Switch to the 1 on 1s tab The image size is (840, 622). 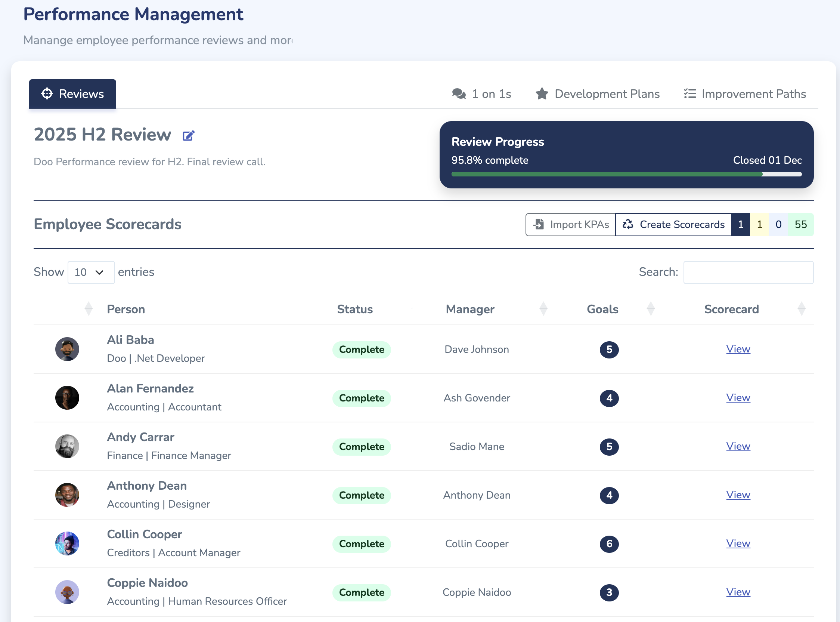tap(481, 94)
